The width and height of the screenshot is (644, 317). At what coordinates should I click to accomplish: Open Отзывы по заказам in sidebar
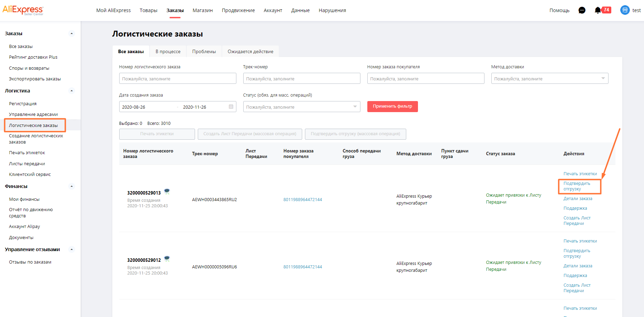click(x=30, y=262)
